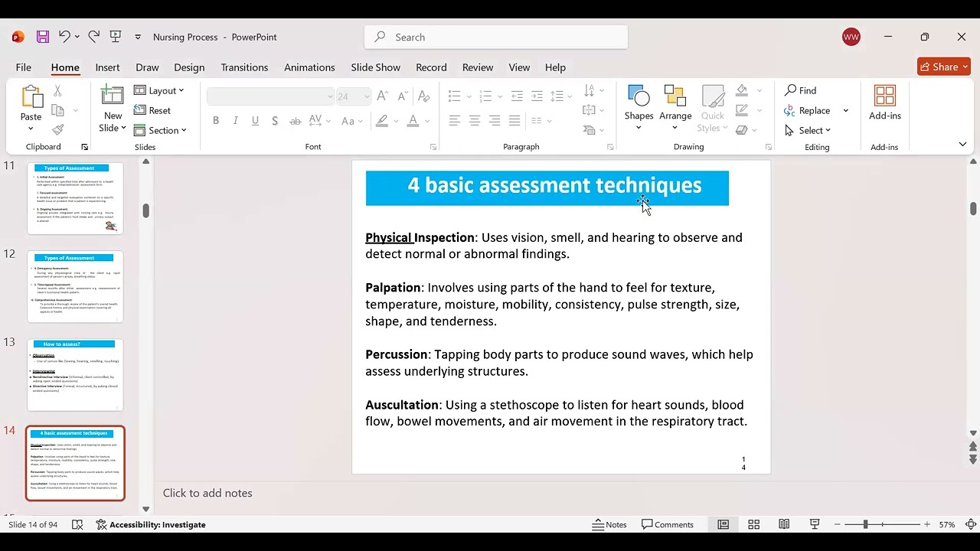This screenshot has height=551, width=980.
Task: Expand the Select dropdown
Action: [x=808, y=130]
